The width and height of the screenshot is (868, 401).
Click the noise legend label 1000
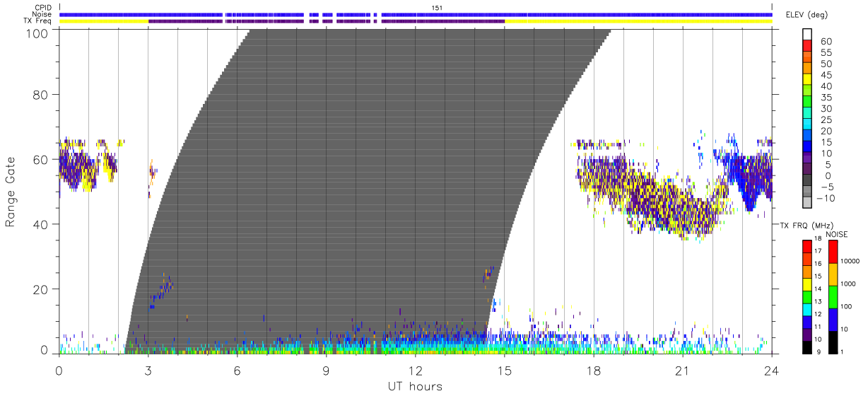[x=850, y=284]
